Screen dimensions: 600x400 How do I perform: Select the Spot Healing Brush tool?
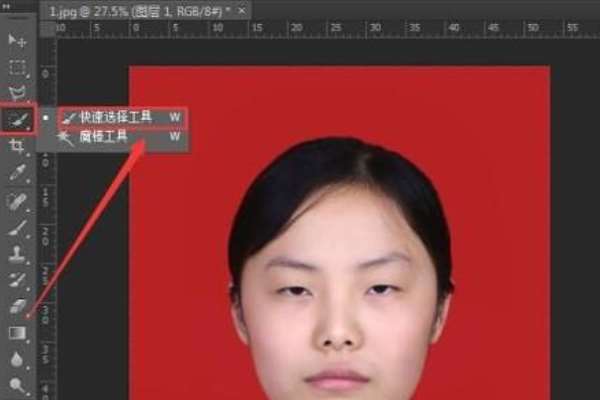click(17, 202)
